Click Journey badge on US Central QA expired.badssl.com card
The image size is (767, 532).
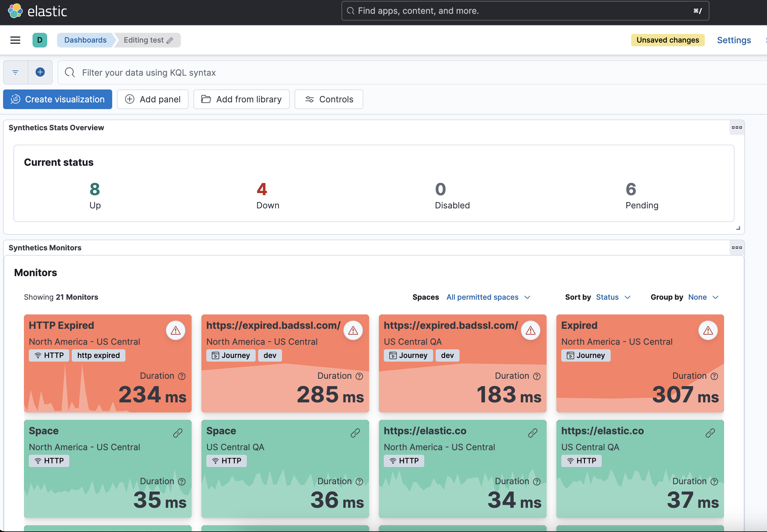point(408,355)
